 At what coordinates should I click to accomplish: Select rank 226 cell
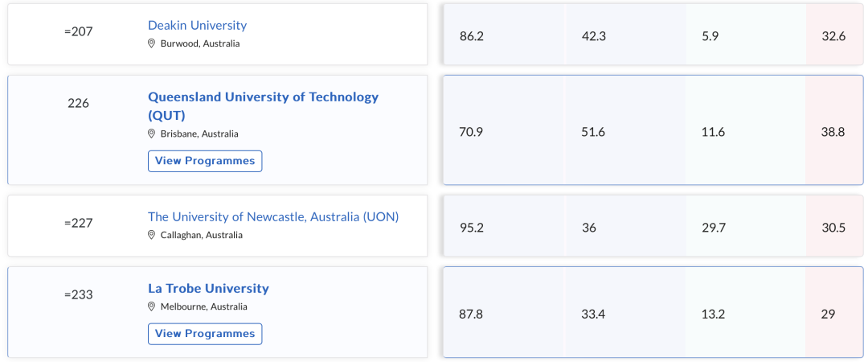point(78,103)
